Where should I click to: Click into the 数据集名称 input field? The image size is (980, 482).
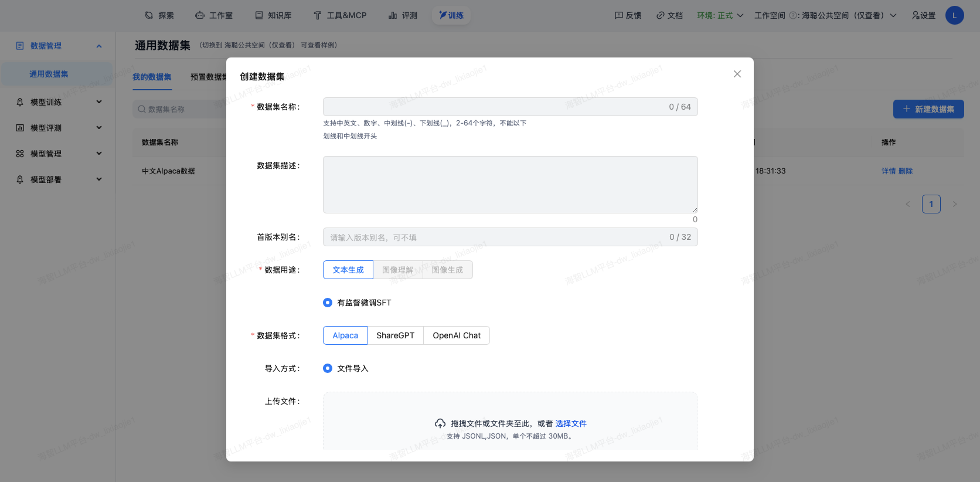[x=492, y=107]
